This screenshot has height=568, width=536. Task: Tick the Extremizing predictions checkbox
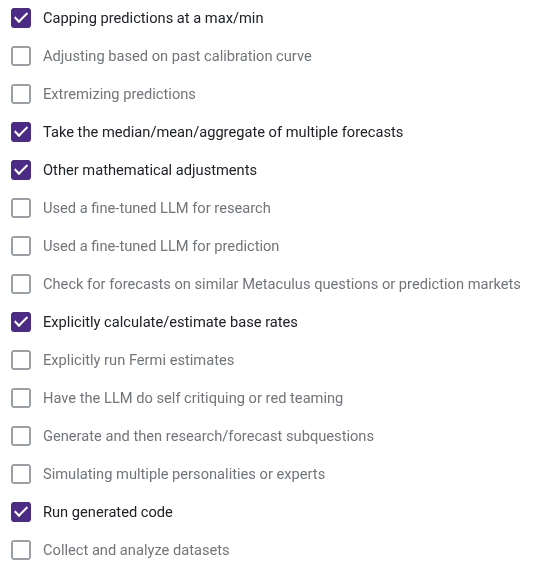21,94
